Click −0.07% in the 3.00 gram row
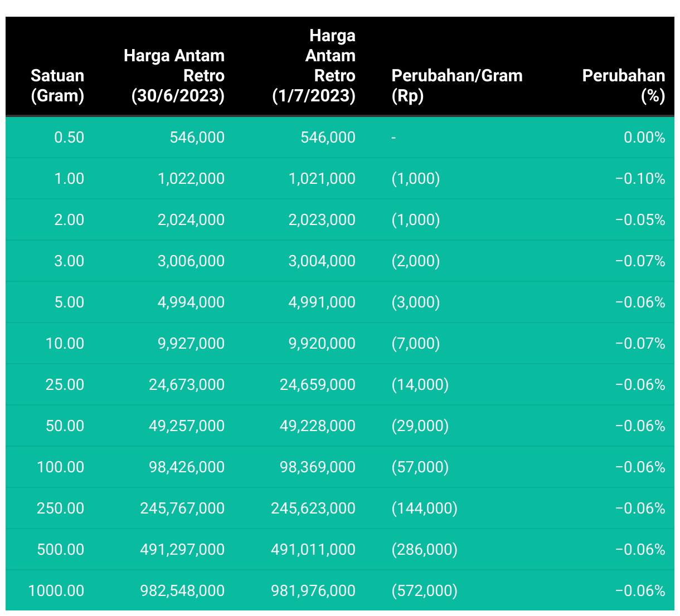This screenshot has width=680, height=616. pyautogui.click(x=640, y=261)
